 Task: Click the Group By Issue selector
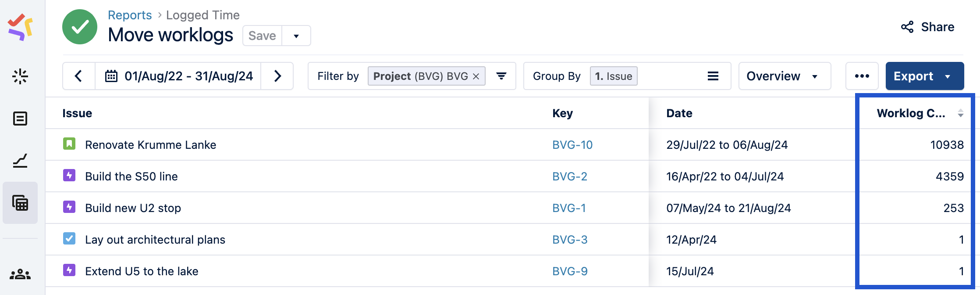tap(613, 76)
